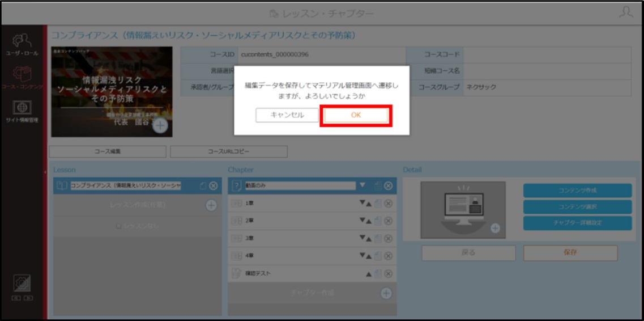The image size is (644, 321).
Task: Open the コース・コンテンツ sidebar section
Action: pyautogui.click(x=22, y=78)
